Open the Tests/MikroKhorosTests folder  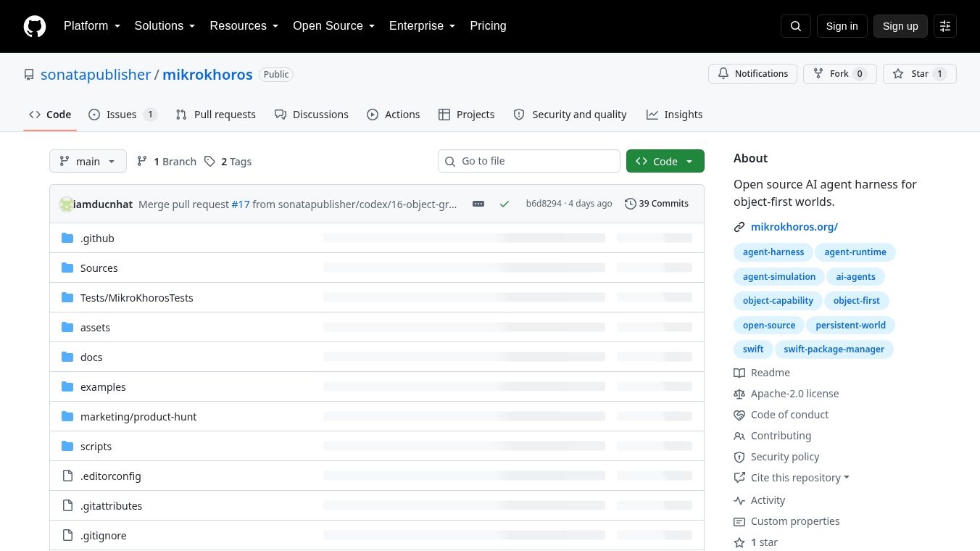point(136,298)
